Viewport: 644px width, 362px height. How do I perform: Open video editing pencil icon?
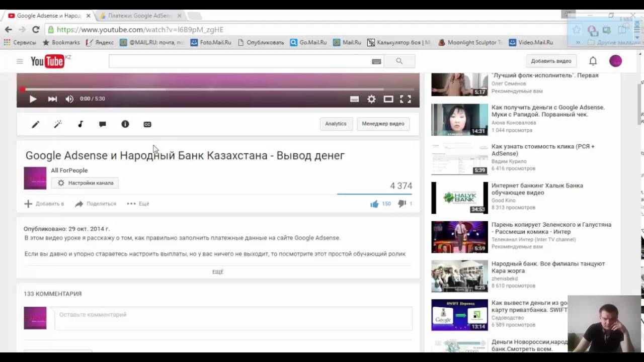click(35, 124)
